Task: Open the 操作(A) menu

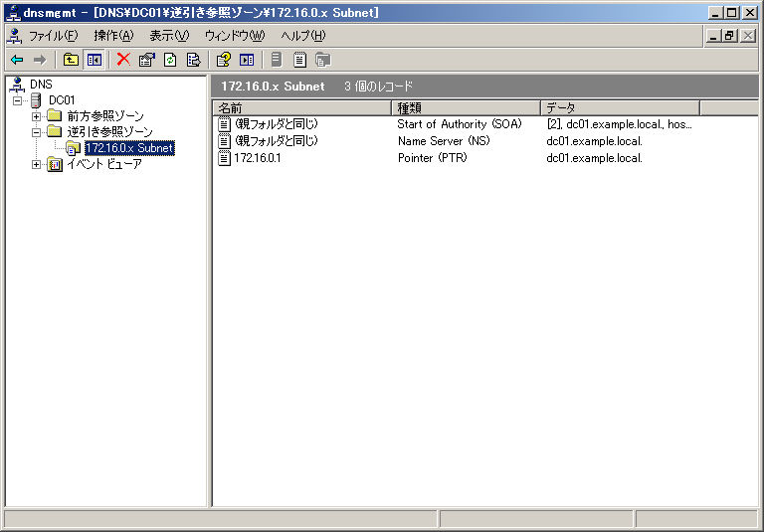Action: tap(112, 36)
